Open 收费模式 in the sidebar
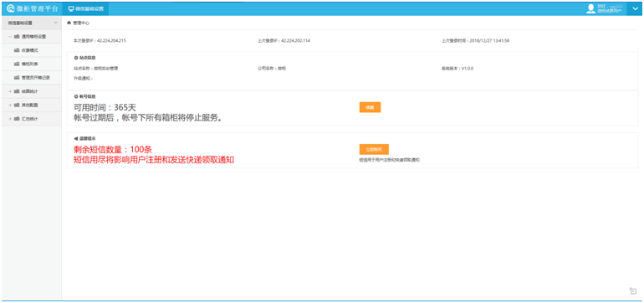 click(x=31, y=50)
